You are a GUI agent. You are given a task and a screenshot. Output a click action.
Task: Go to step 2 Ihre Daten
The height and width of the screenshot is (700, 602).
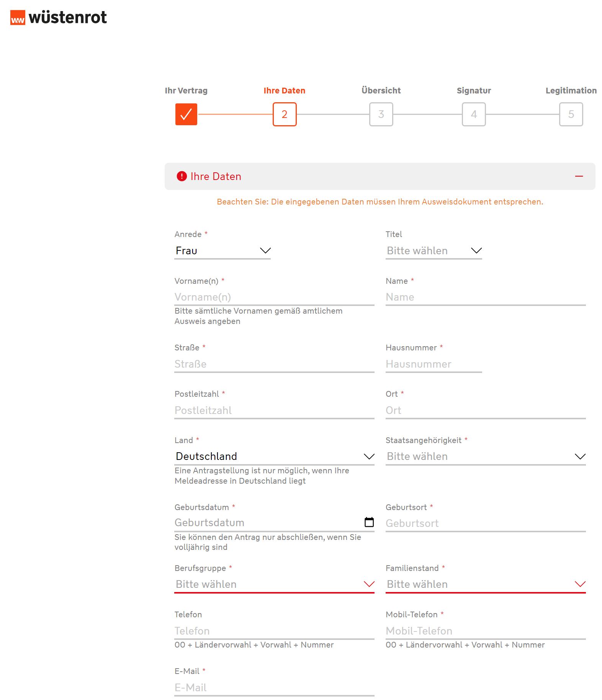coord(285,114)
